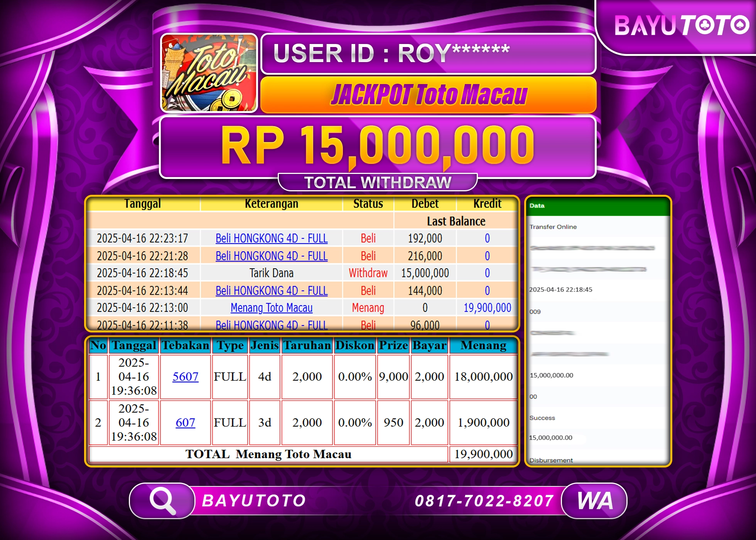
Task: Select the Tanggal column header
Action: point(143,204)
